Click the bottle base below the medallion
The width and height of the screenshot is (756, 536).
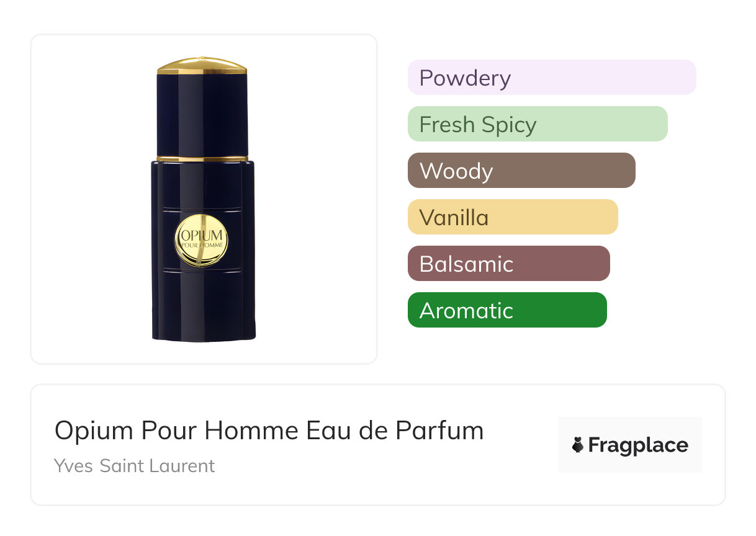(x=204, y=305)
